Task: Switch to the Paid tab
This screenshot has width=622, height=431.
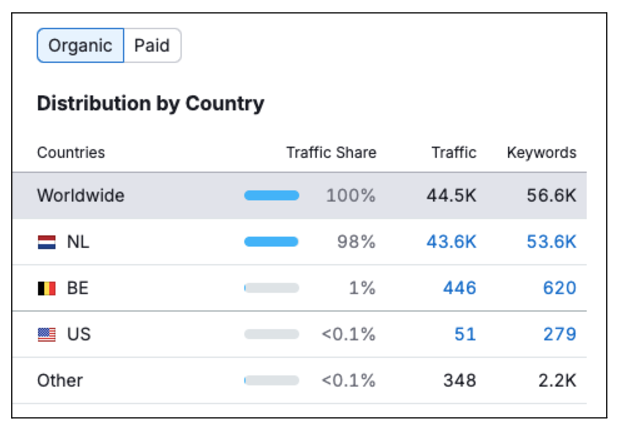Action: (152, 46)
